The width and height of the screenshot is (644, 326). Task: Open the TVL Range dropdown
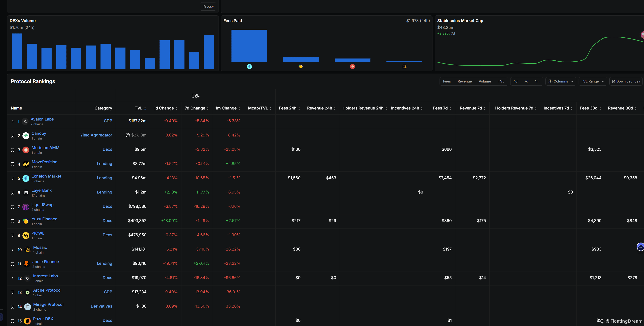(592, 81)
